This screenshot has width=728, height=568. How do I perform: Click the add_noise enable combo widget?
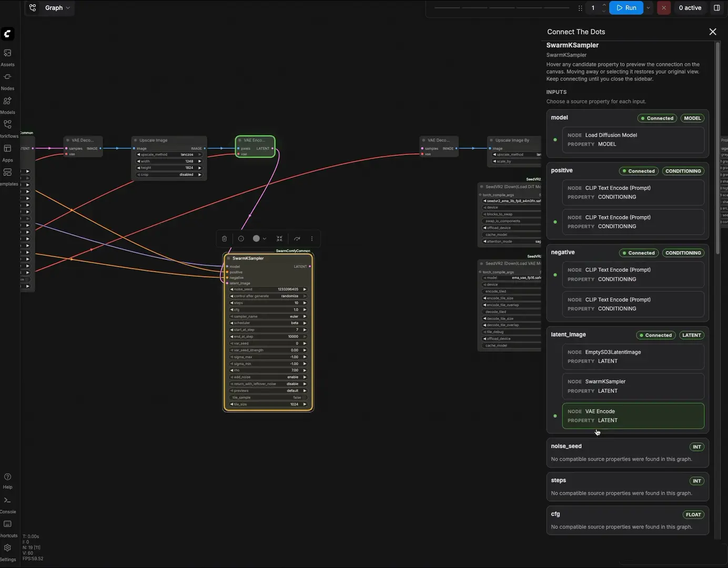pyautogui.click(x=268, y=377)
